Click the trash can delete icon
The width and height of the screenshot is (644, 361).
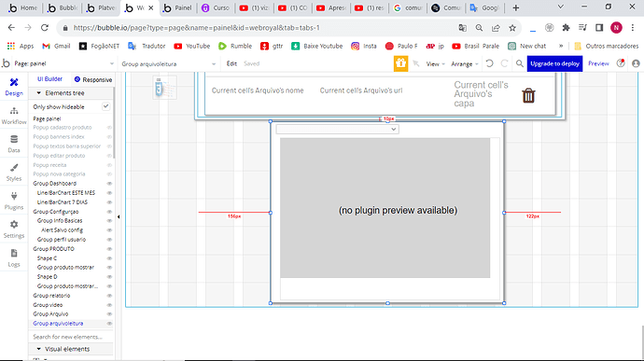[x=528, y=95]
